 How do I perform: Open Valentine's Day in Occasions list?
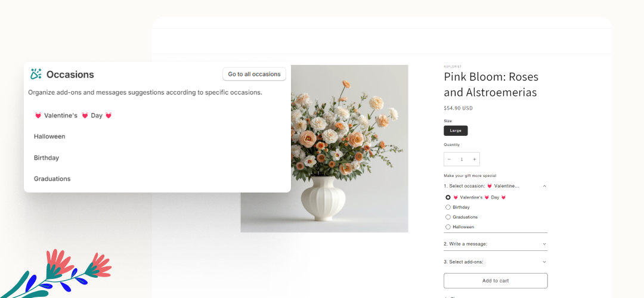pos(73,116)
